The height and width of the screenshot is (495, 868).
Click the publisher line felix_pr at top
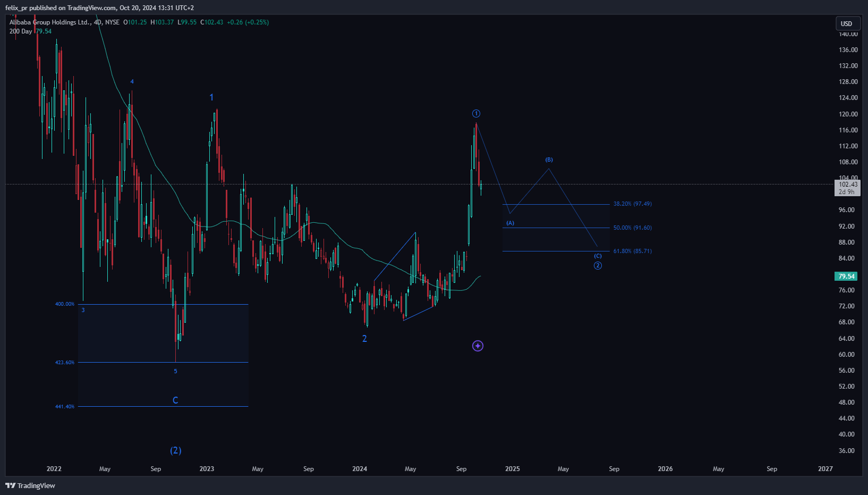pos(99,8)
